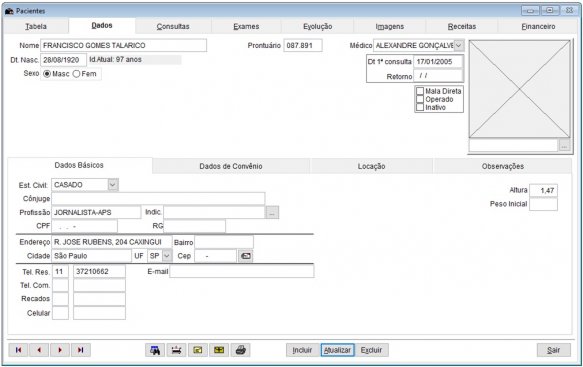
Task: Click the bed icon in bottom toolbar
Action: click(x=176, y=350)
